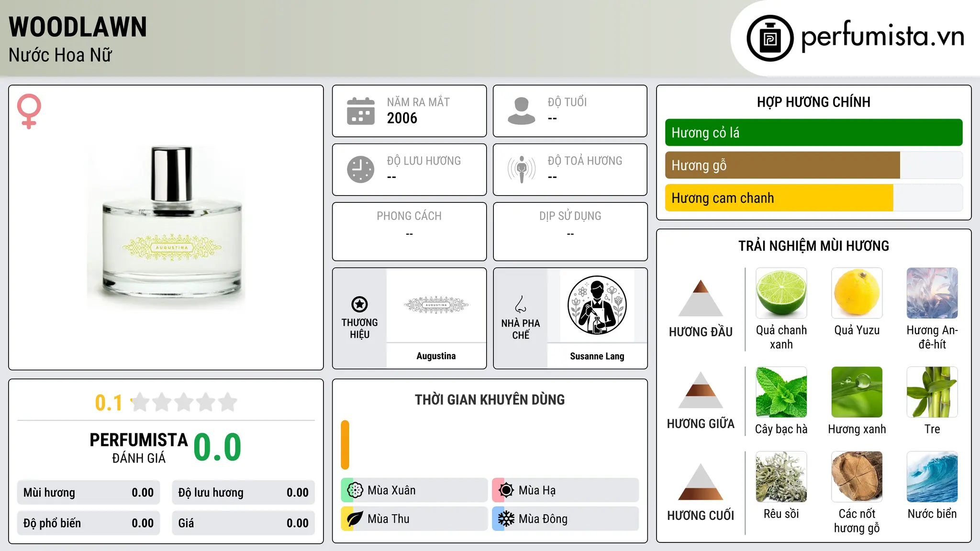980x551 pixels.
Task: Click the TRẢI NGHIỆM MÙI HƯƠNG heading
Action: click(x=813, y=246)
